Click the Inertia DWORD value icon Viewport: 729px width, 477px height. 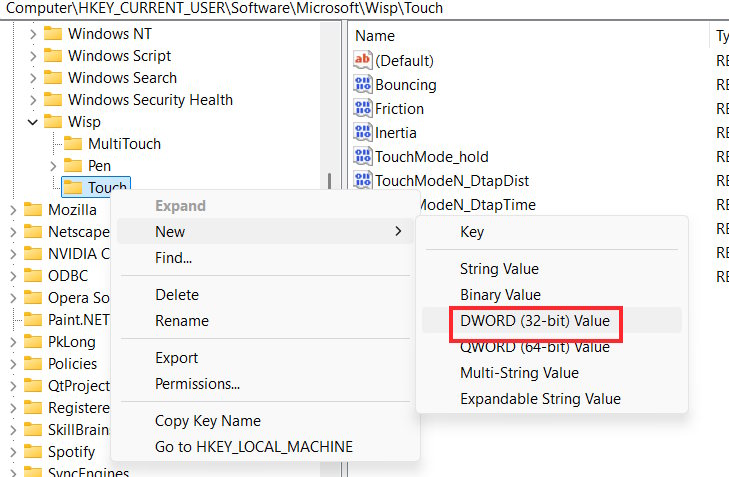[x=363, y=132]
